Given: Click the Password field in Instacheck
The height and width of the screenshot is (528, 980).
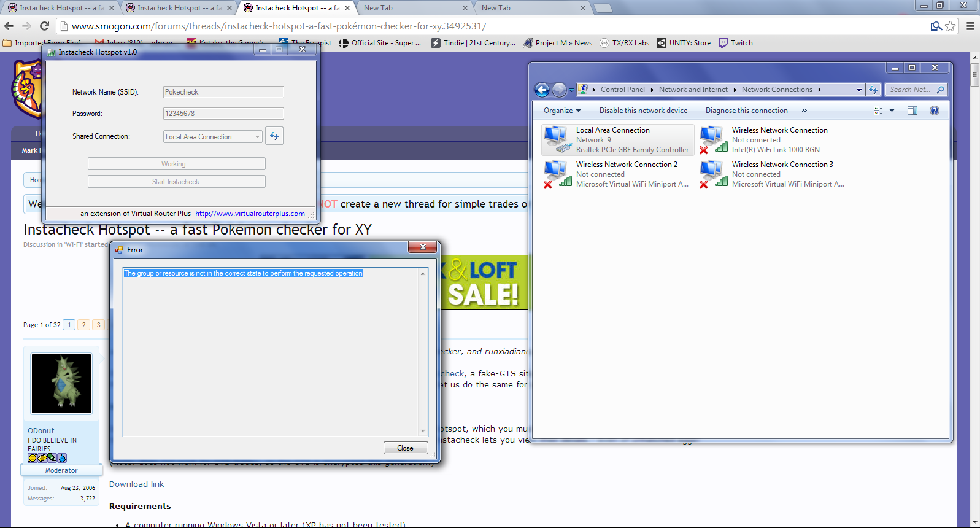Looking at the screenshot, I should coord(223,114).
